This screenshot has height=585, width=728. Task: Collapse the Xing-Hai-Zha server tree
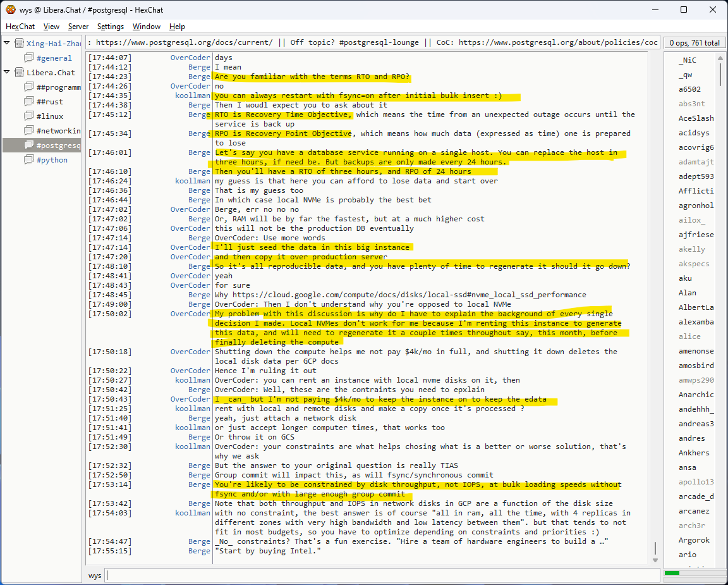coord(7,44)
